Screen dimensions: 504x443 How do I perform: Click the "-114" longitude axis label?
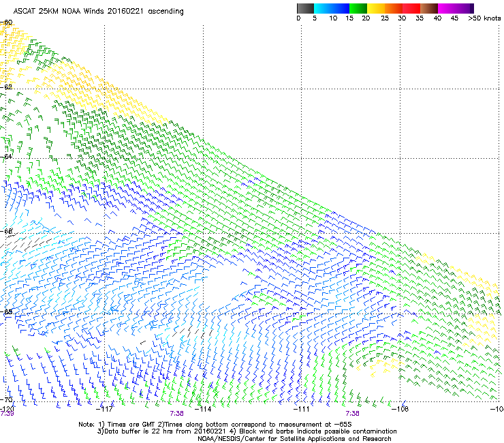203,409
